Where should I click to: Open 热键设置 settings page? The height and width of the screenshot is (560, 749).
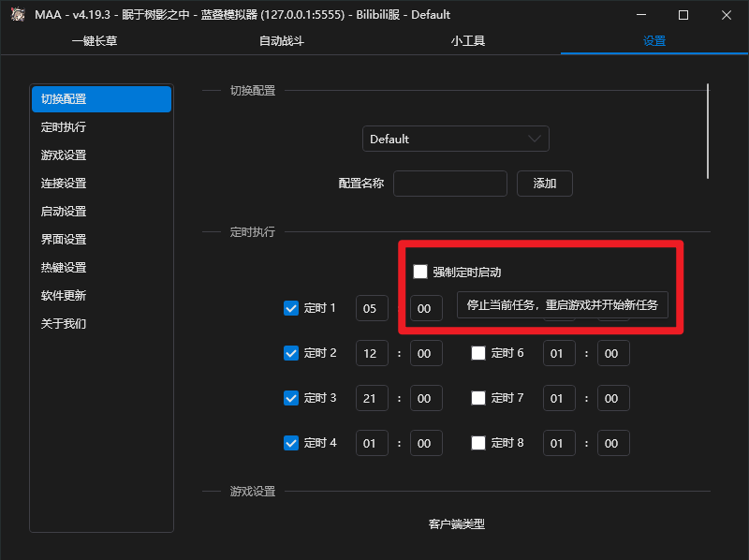point(64,267)
